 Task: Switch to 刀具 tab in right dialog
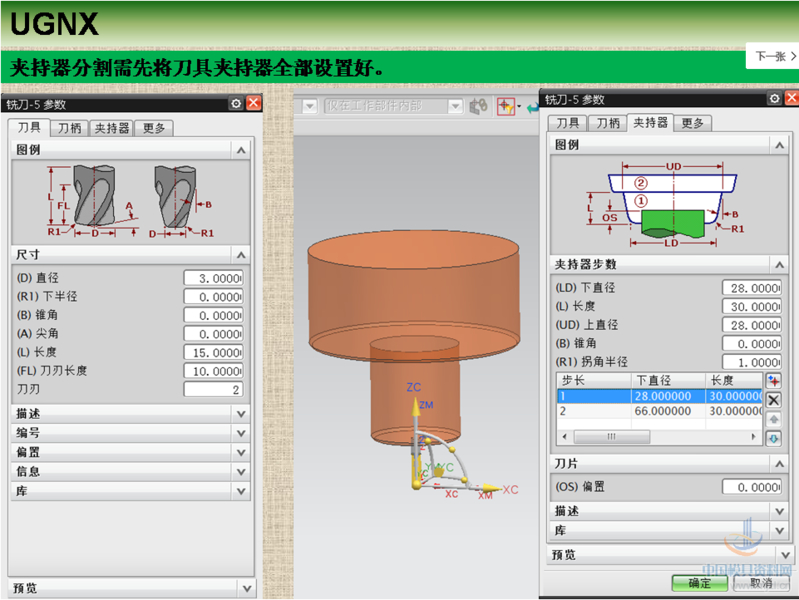568,123
